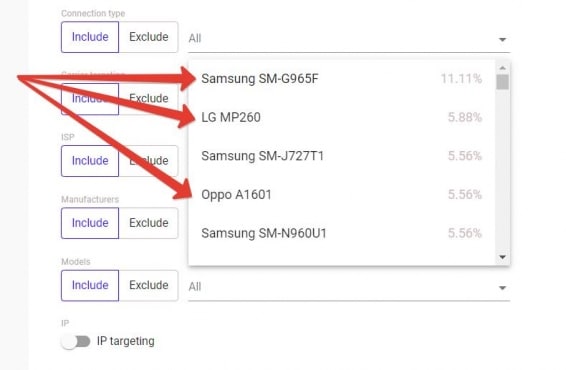Image resolution: width=566 pixels, height=370 pixels.
Task: Select Include for Connection type
Action: 90,37
